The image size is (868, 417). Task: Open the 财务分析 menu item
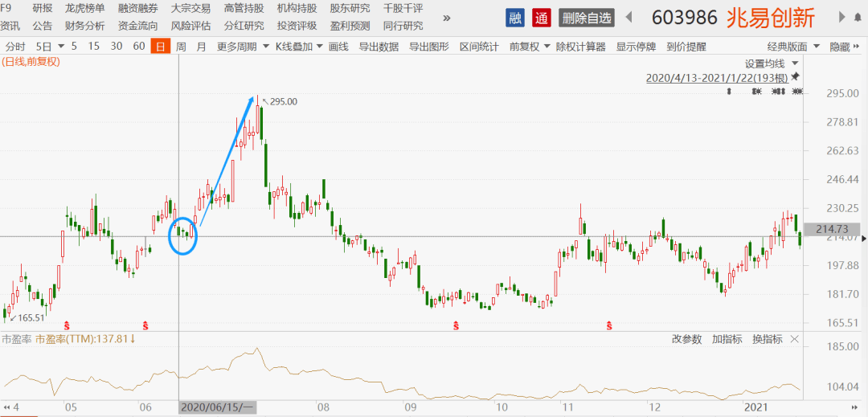coord(84,26)
